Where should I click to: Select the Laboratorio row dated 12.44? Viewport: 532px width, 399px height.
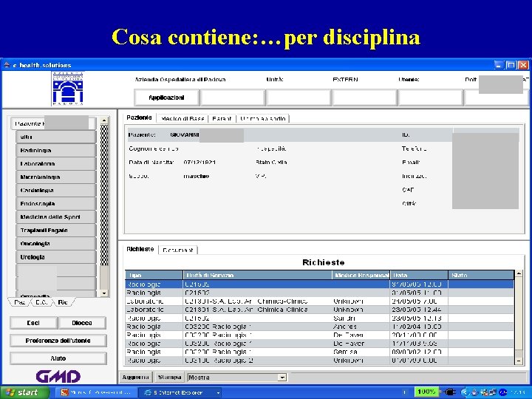(x=320, y=310)
